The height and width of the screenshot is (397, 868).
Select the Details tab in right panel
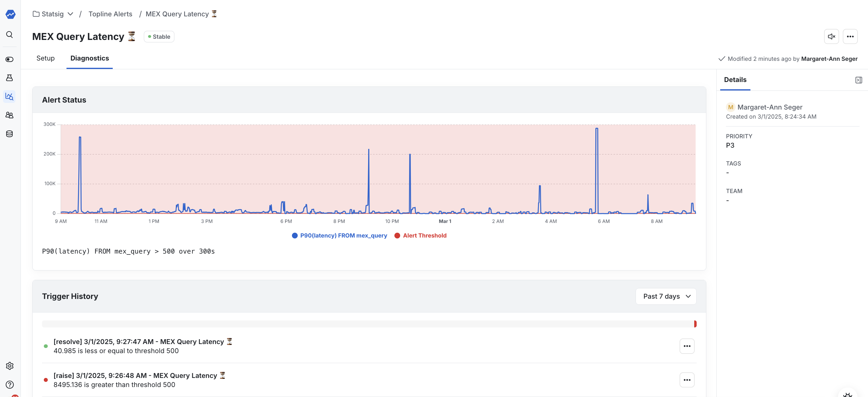735,80
